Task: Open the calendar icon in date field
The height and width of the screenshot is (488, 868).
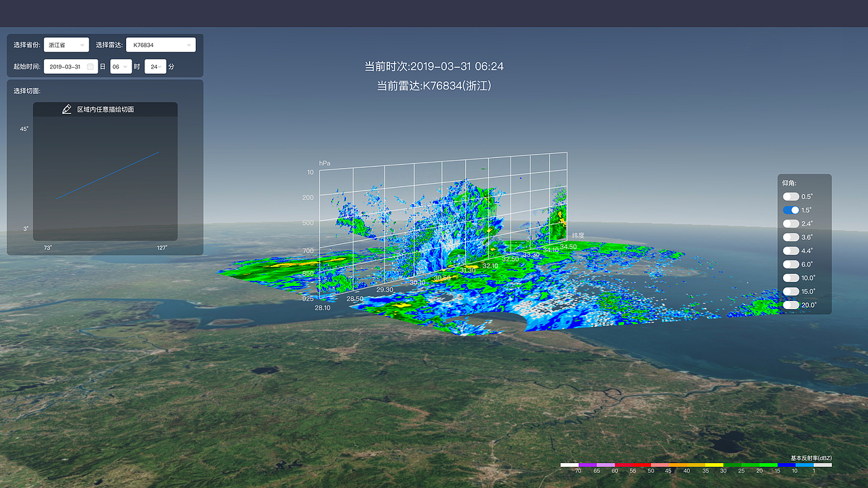Action: click(x=90, y=67)
